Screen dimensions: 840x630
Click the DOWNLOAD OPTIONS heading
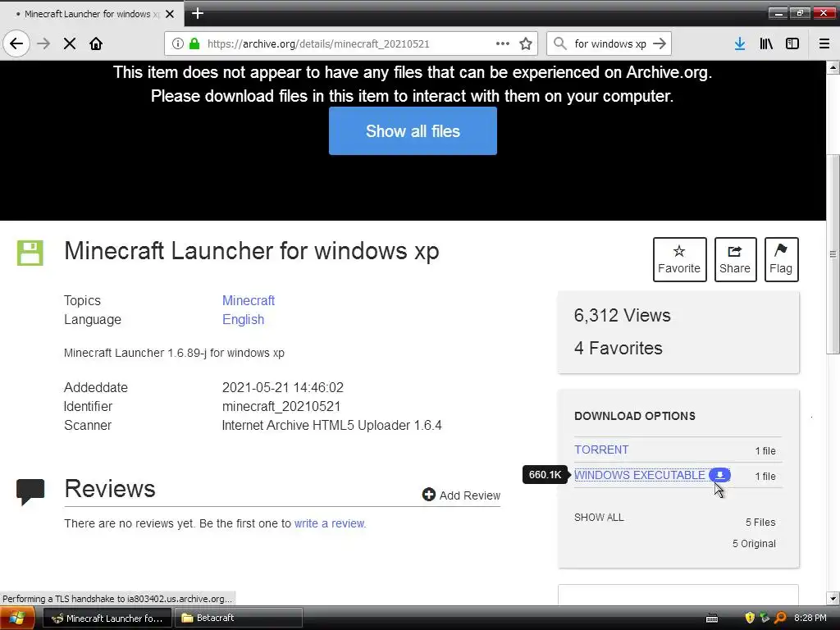635,416
